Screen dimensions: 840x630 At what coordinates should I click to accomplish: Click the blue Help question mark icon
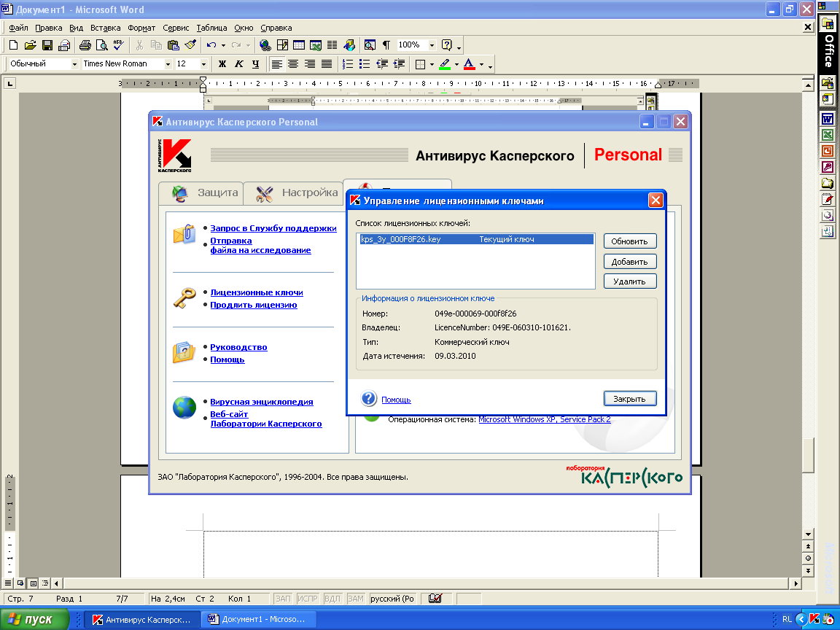[369, 399]
